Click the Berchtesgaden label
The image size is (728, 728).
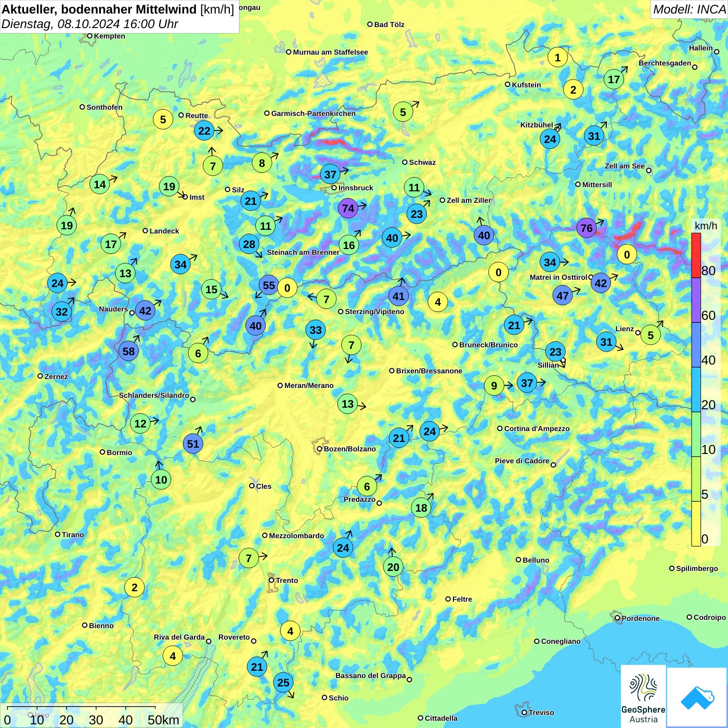pyautogui.click(x=665, y=63)
